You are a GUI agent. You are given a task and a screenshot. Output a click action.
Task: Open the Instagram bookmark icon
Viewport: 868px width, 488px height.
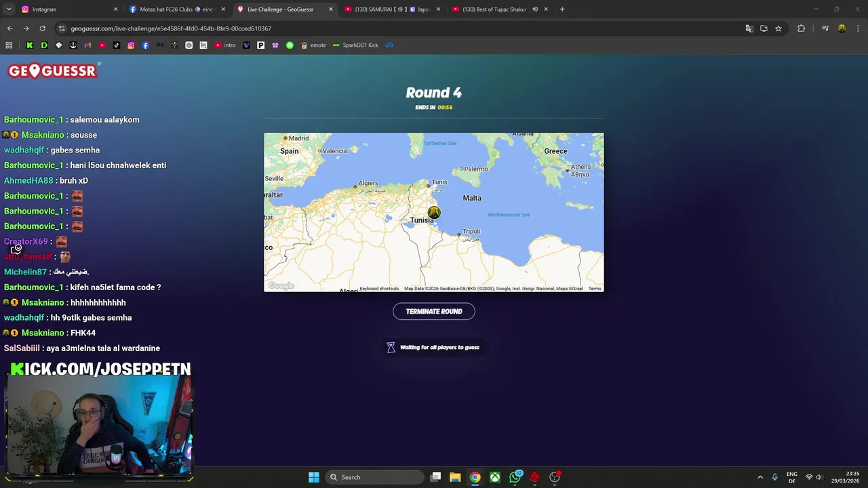tap(131, 45)
